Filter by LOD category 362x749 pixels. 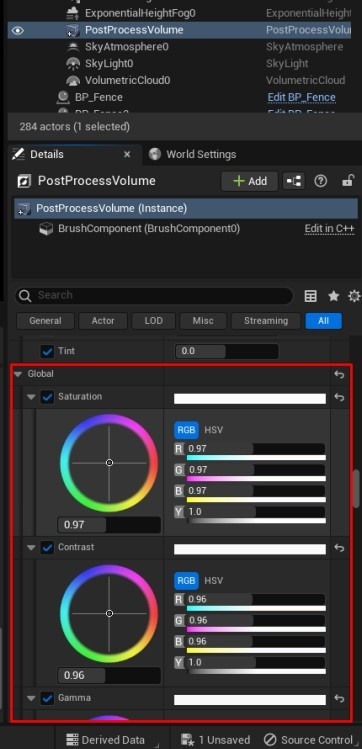coord(154,321)
